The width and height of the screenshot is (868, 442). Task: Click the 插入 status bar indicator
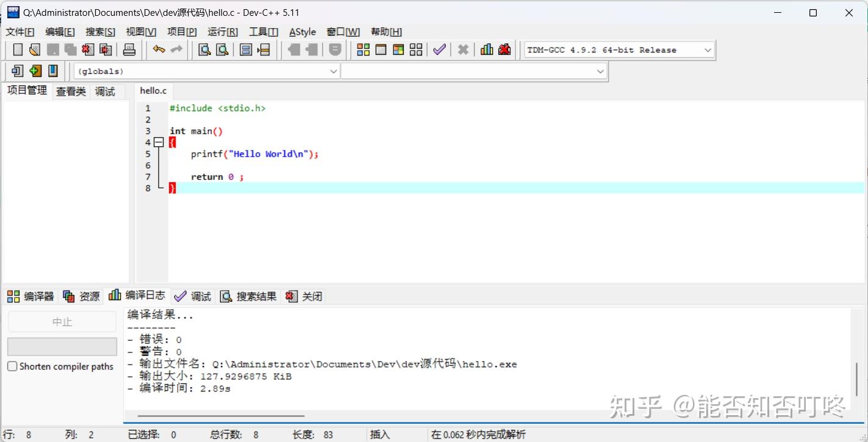tap(379, 434)
